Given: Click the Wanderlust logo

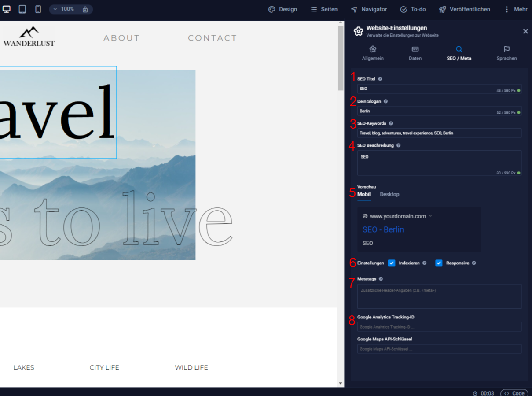Looking at the screenshot, I should 29,37.
